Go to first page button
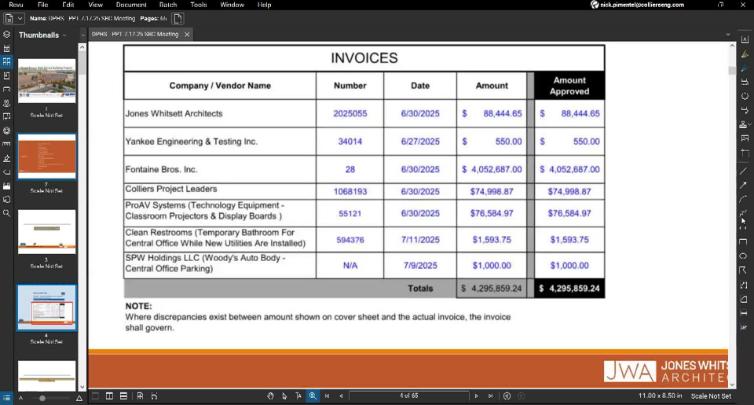Screen dimensions: 754x405 tap(327, 396)
